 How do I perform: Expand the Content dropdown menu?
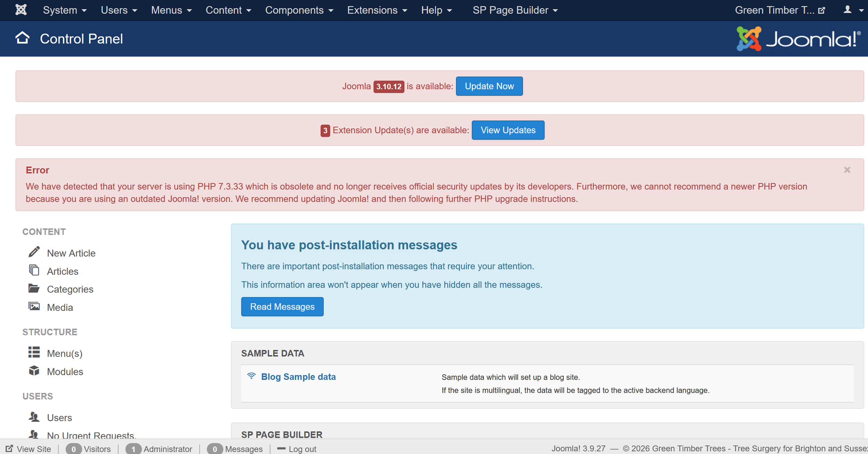(x=228, y=10)
